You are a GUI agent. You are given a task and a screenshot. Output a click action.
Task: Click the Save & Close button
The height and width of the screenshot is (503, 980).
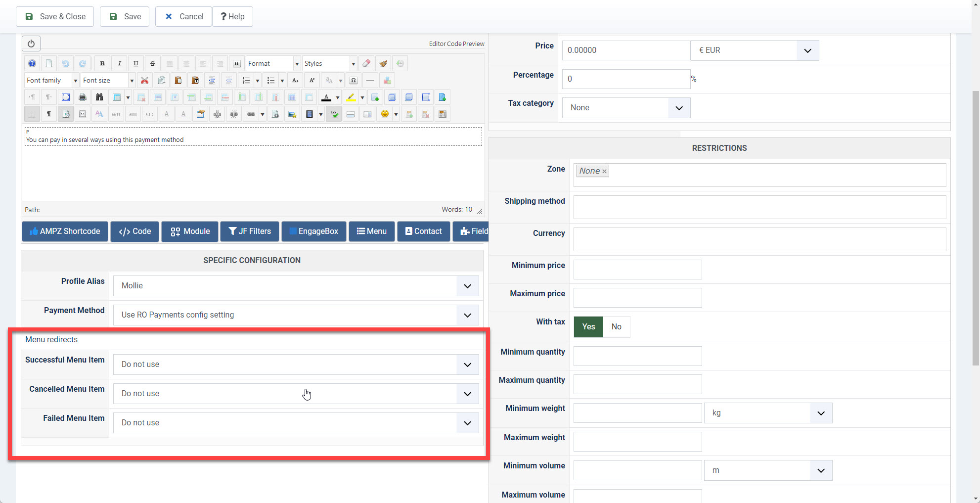point(55,16)
